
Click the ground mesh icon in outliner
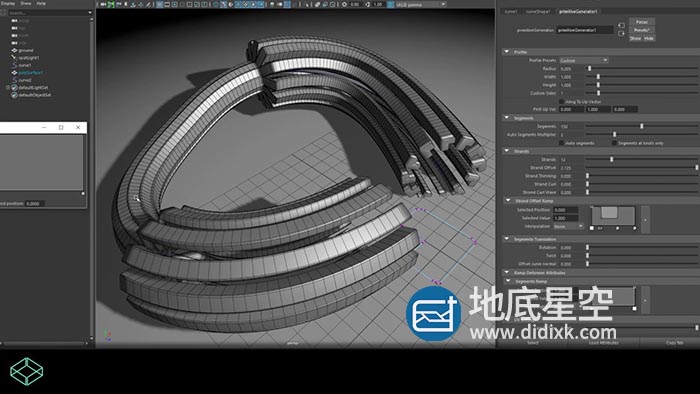[14, 50]
